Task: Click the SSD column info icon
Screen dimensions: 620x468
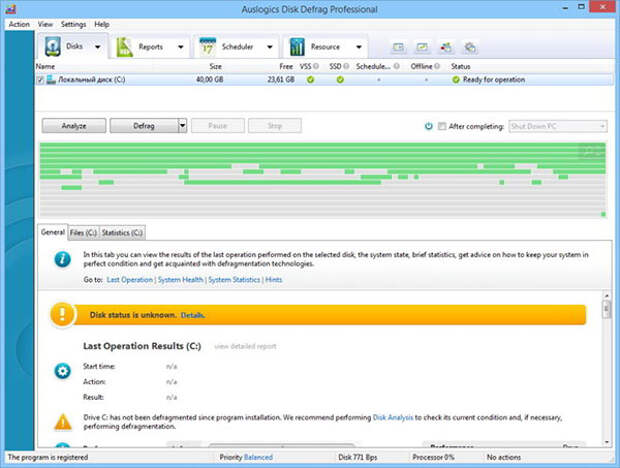Action: tap(346, 66)
